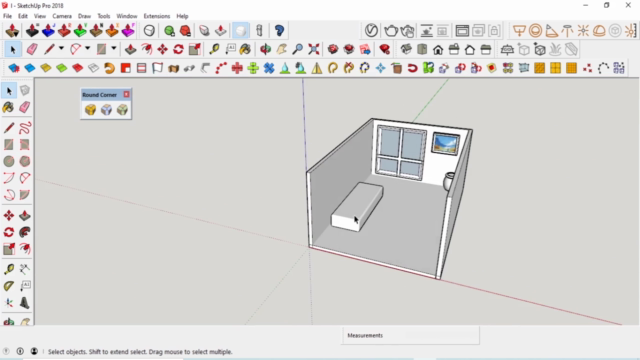Select the Move tool in top toolbar
The image size is (640, 360).
click(162, 49)
